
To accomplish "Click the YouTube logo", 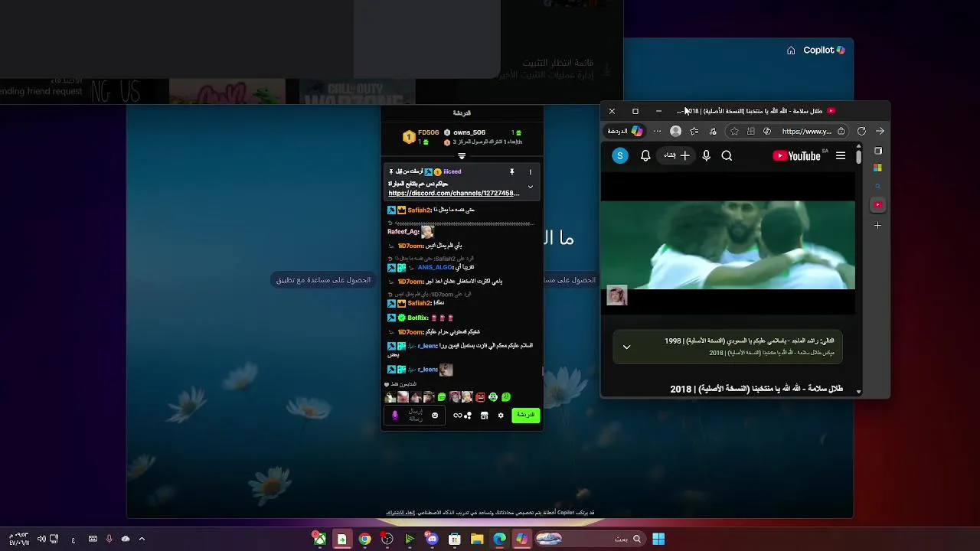I will click(x=797, y=156).
